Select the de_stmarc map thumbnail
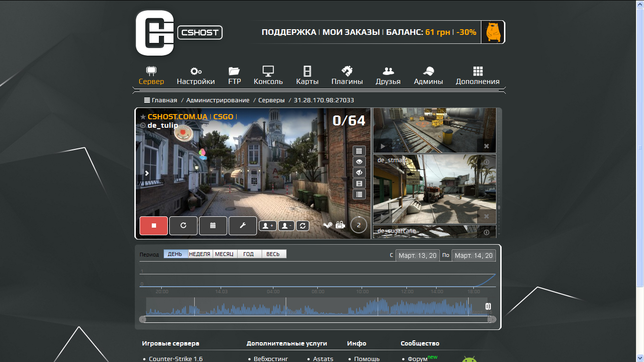Screen dimensions: 644x362 pyautogui.click(x=434, y=189)
